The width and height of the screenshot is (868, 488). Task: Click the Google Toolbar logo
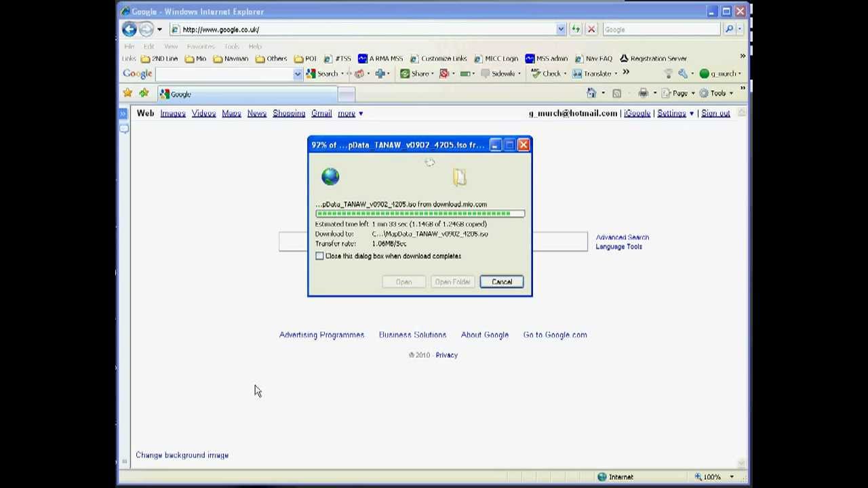[x=137, y=73]
